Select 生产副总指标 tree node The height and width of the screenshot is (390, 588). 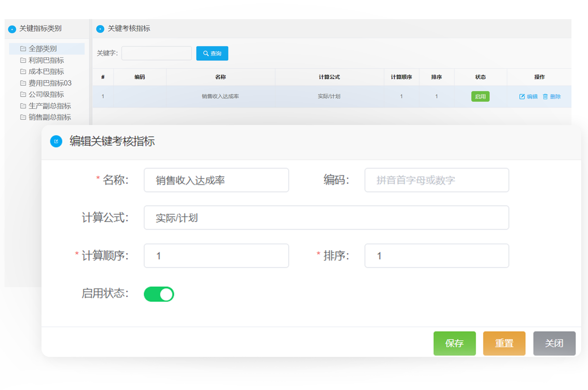(50, 106)
